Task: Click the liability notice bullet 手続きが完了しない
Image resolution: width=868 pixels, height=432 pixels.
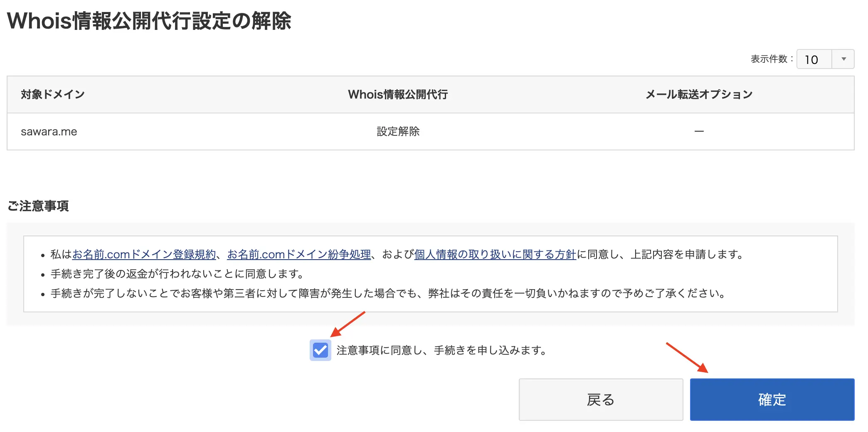Action: [x=388, y=293]
